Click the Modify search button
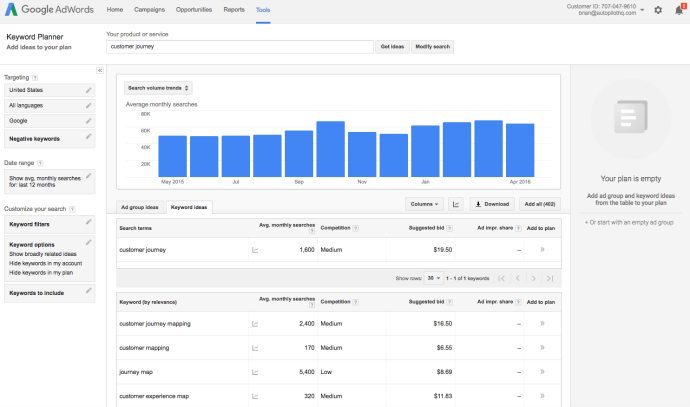The width and height of the screenshot is (690, 407). pyautogui.click(x=433, y=47)
